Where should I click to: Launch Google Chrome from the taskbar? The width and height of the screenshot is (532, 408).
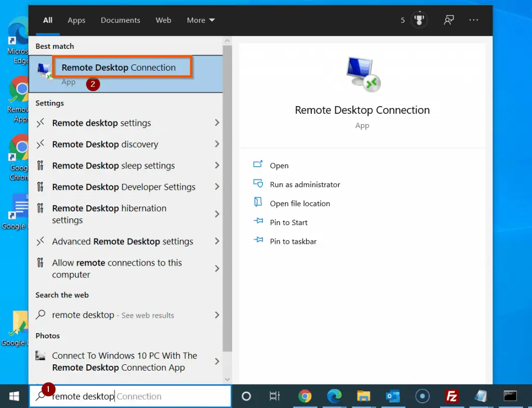pos(305,397)
